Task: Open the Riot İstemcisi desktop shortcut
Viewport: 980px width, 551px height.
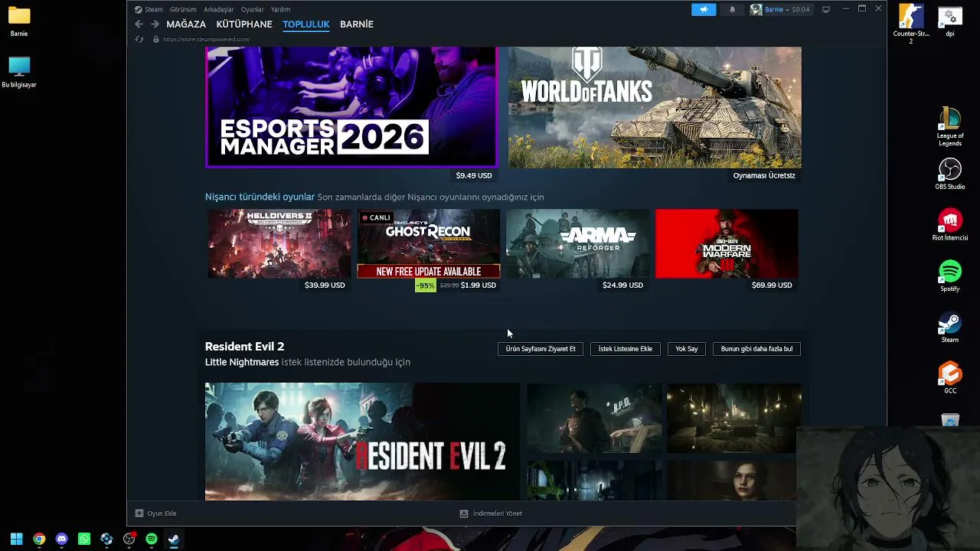Action: tap(950, 225)
